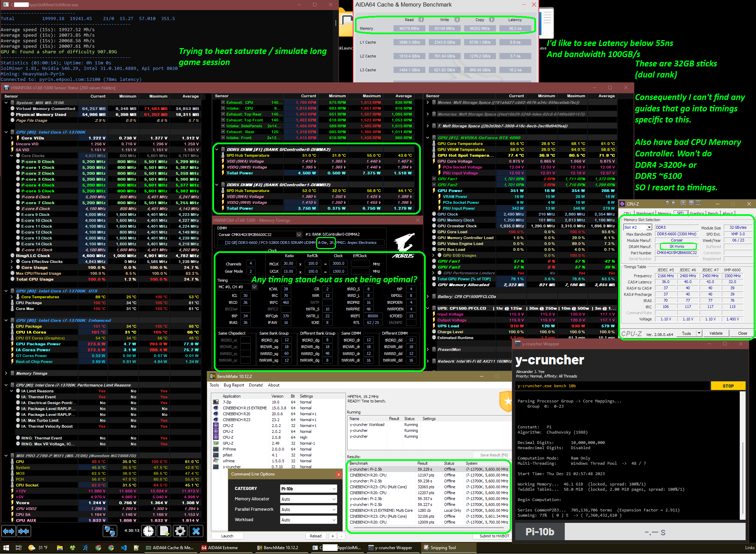Click info icon beside Read in AIDA64
Viewport: 756px width, 554px height.
point(421,20)
